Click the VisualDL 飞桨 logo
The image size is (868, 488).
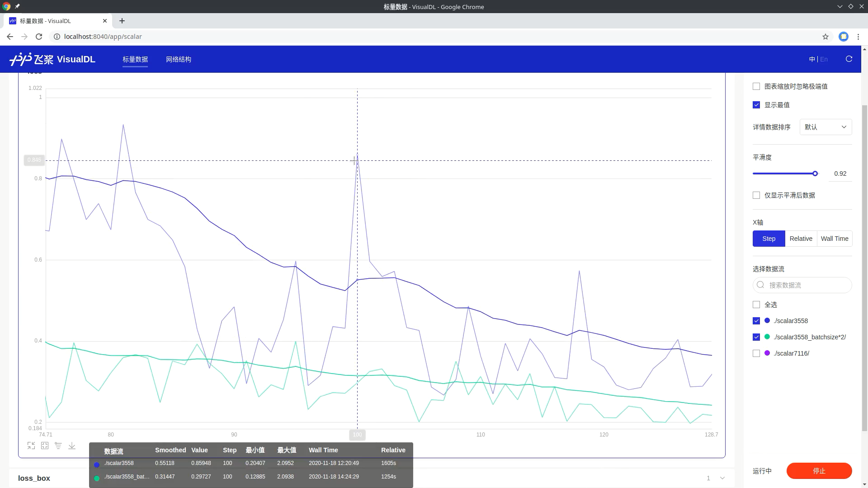point(53,59)
